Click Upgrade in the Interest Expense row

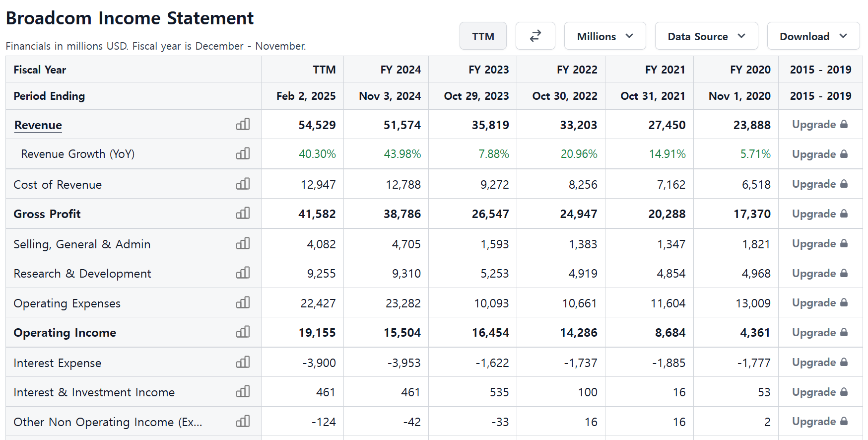[x=820, y=363]
